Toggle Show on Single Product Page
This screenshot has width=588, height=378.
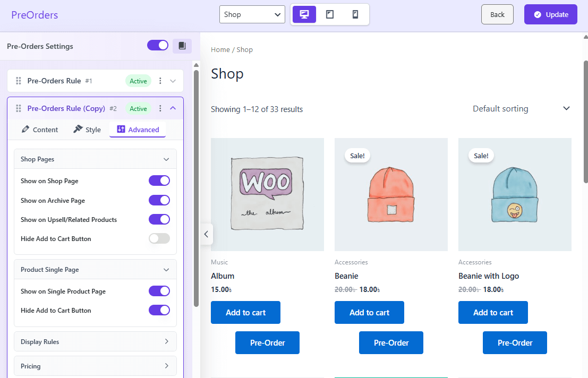click(x=159, y=291)
